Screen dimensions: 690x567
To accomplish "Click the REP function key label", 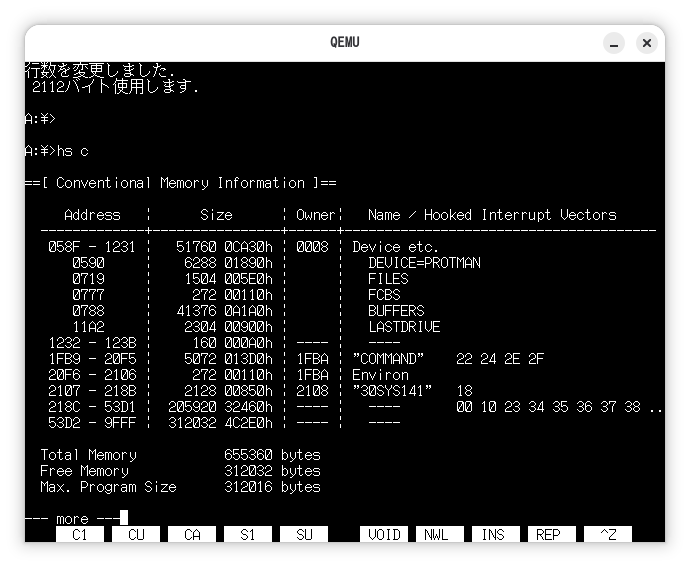I will (x=552, y=534).
